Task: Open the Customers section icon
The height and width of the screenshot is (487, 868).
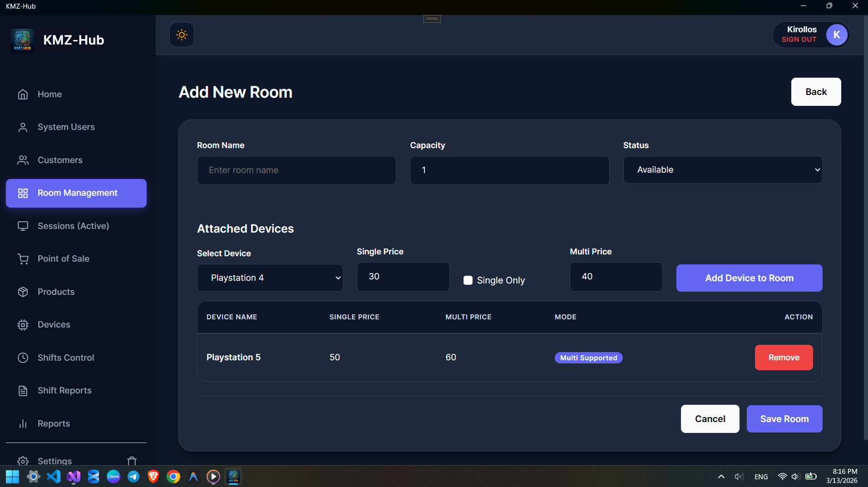Action: pos(23,160)
